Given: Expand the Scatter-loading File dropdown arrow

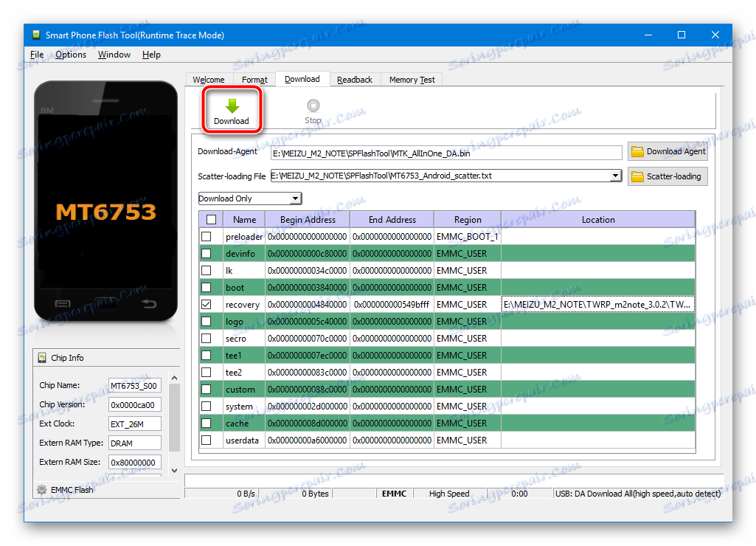Looking at the screenshot, I should click(x=615, y=176).
